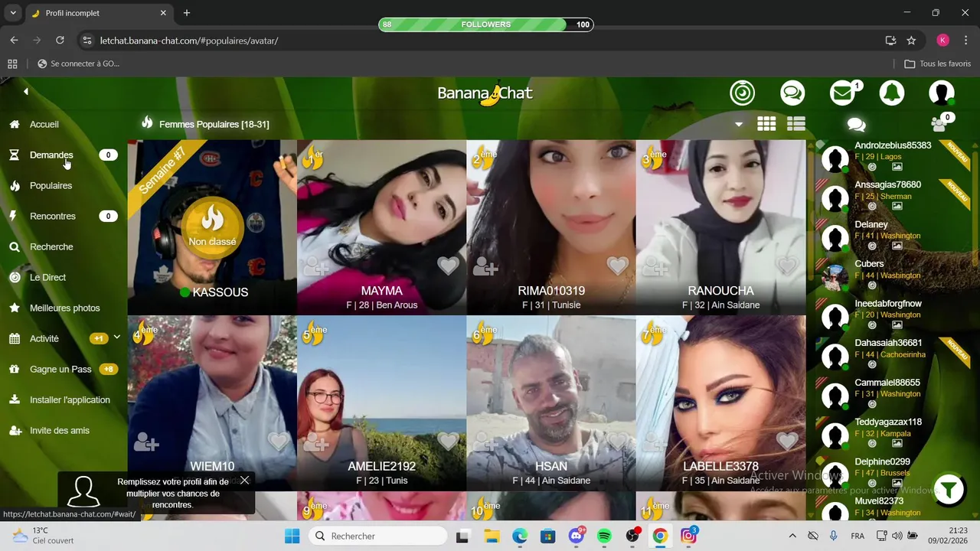Click the Gagne un Pass gift icon

coord(15,369)
